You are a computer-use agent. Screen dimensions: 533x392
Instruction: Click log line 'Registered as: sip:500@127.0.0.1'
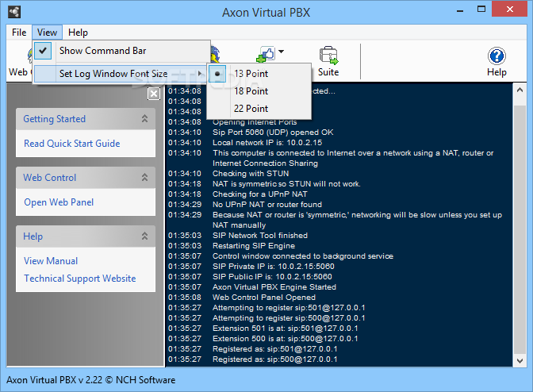[274, 359]
